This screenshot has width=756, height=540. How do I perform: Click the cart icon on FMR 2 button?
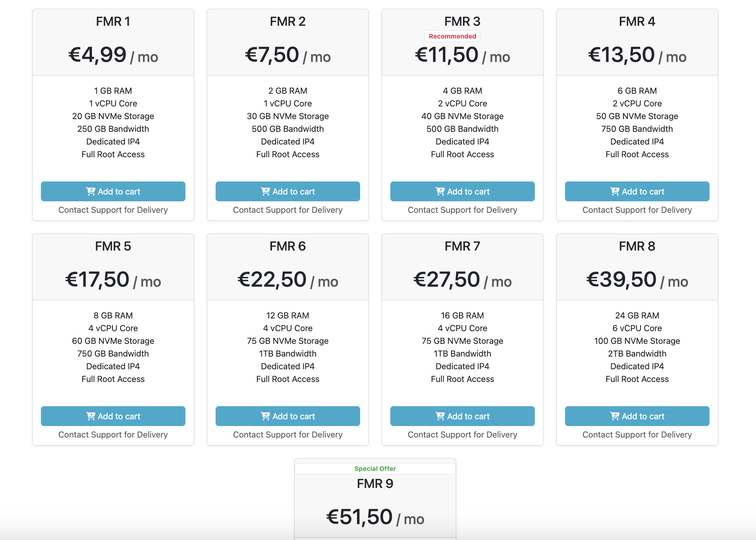265,191
